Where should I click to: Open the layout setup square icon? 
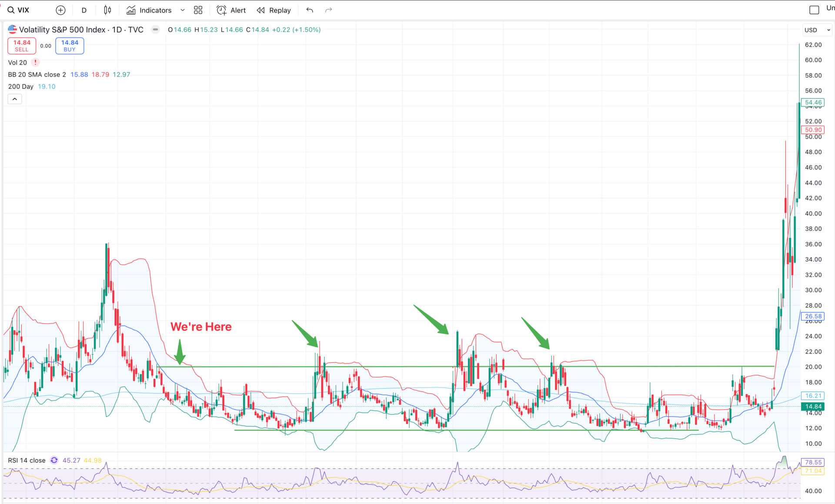click(814, 10)
